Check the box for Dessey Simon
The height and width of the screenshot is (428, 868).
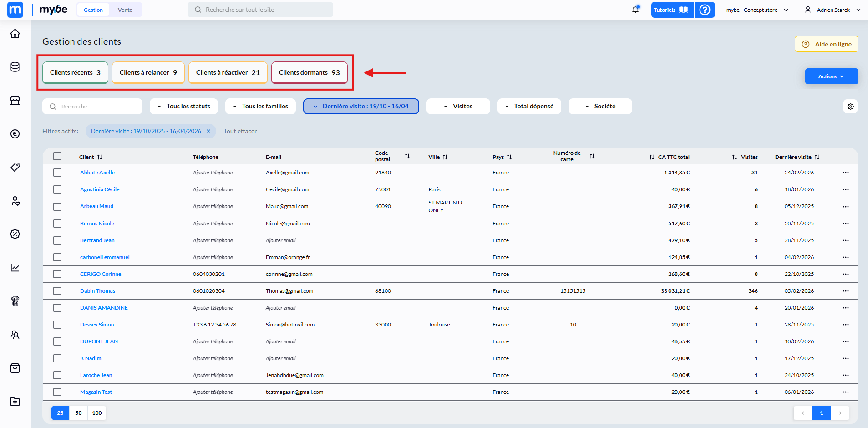pyautogui.click(x=57, y=325)
